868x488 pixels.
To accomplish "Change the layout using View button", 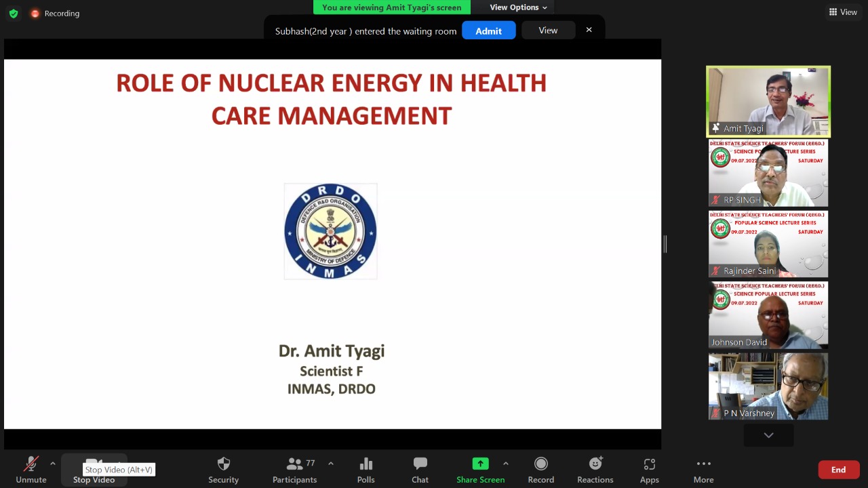I will (x=843, y=12).
